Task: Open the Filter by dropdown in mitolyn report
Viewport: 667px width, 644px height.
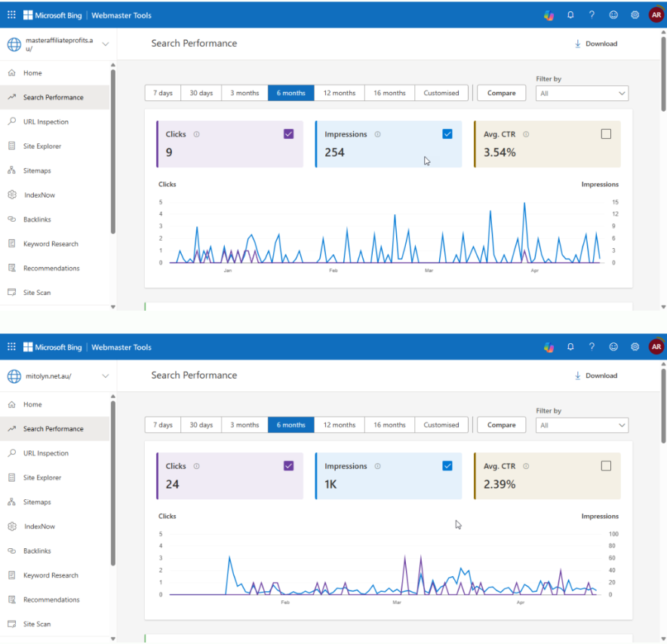Action: (582, 425)
